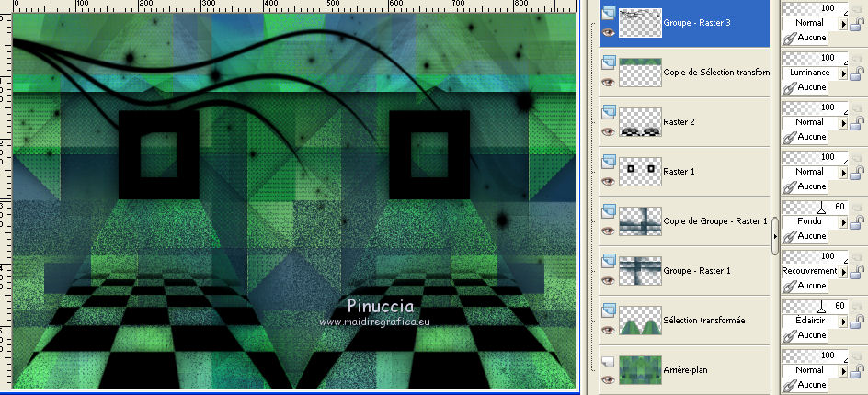Click the raster layer type icon of Groupe - Raster 3
868x395 pixels.
tap(609, 12)
